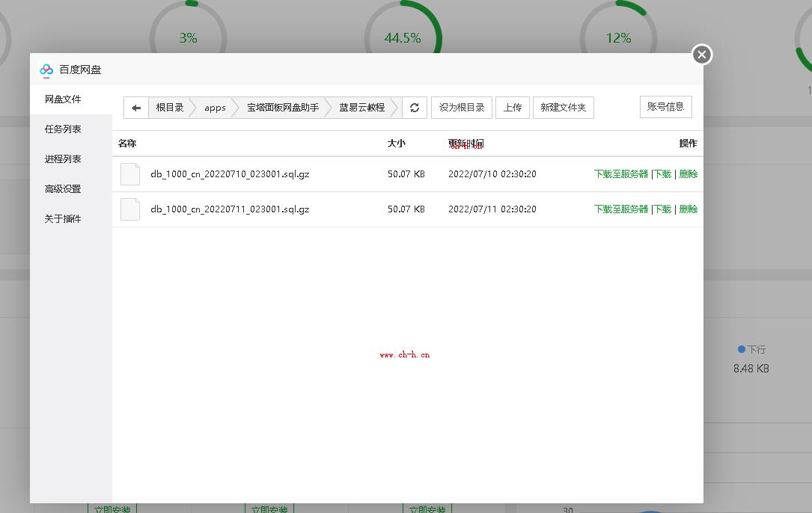The image size is (812, 513).
Task: Click the back arrow in breadcrumb bar
Action: [136, 108]
